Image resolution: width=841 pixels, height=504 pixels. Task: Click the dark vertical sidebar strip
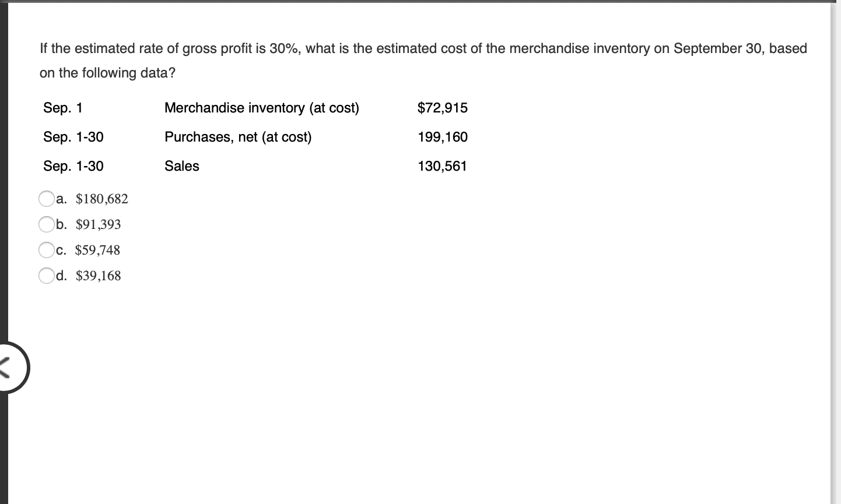click(x=4, y=233)
